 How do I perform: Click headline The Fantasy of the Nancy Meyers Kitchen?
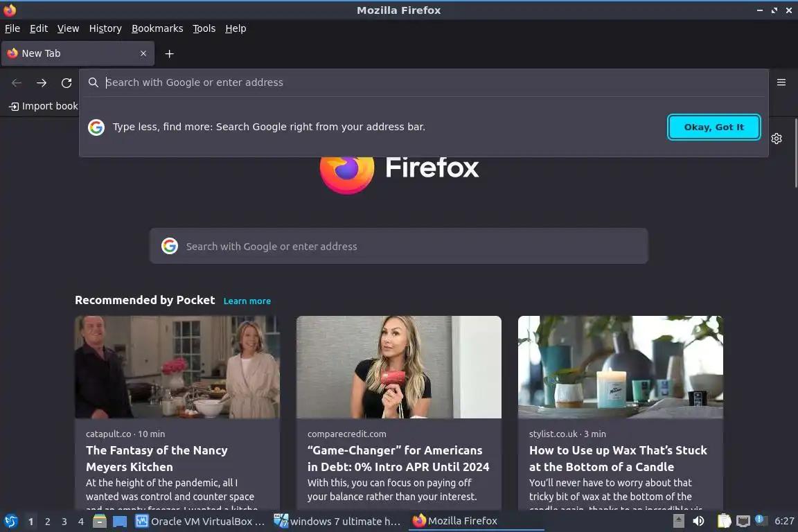[157, 458]
